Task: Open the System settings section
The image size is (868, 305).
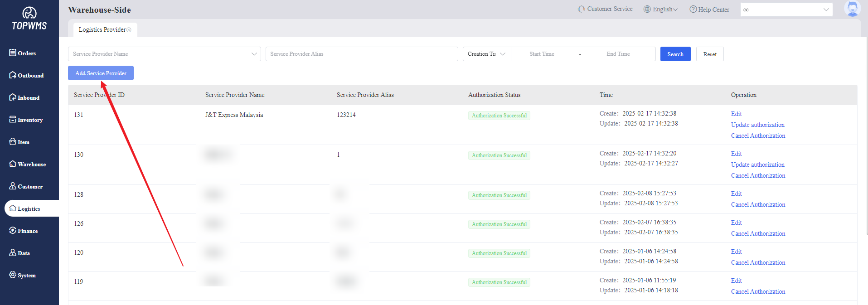Action: (x=22, y=275)
